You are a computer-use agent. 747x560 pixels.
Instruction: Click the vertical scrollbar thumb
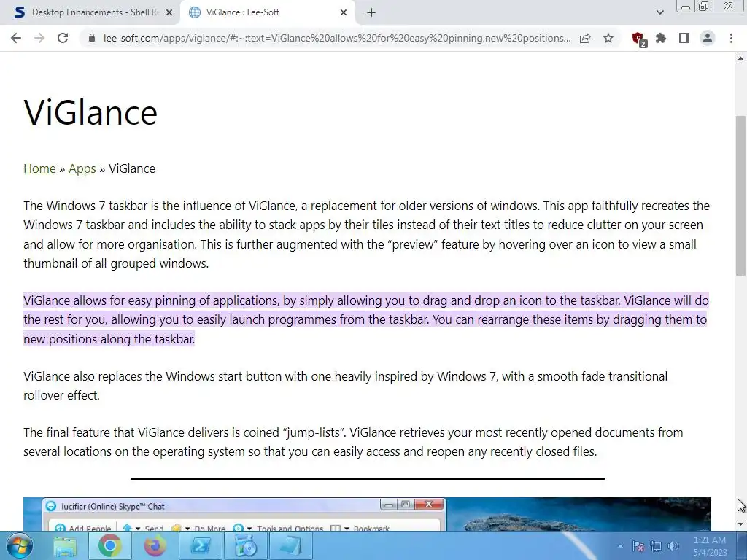740,195
